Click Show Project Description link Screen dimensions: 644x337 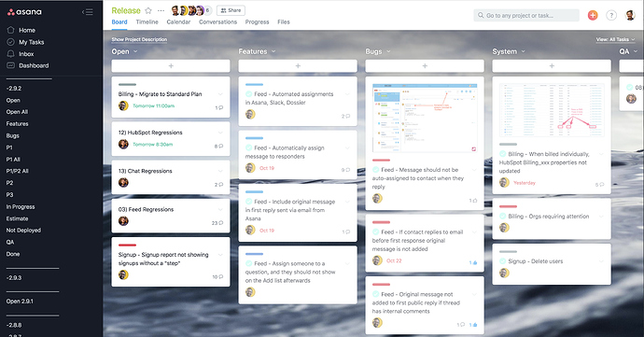click(x=139, y=39)
